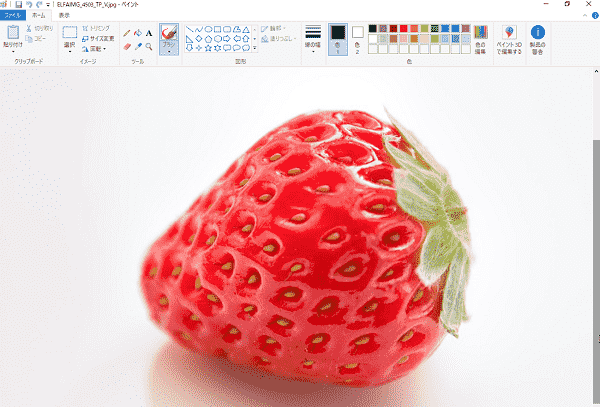This screenshot has height=407, width=600.
Task: Click the Copy (コピー) button
Action: pyautogui.click(x=36, y=39)
